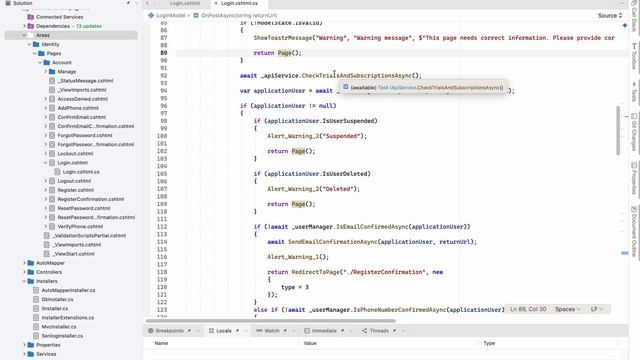This screenshot has width=640, height=360.
Task: Open MvcInstaller.cs file
Action: click(59, 327)
